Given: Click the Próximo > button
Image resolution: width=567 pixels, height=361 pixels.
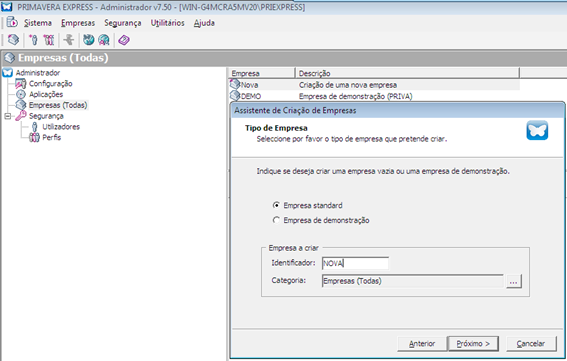Looking at the screenshot, I should 473,344.
